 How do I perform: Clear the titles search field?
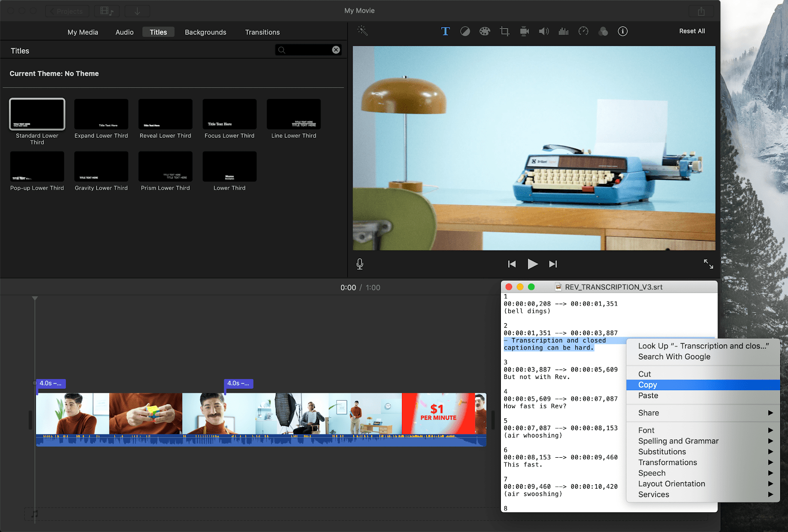point(336,50)
